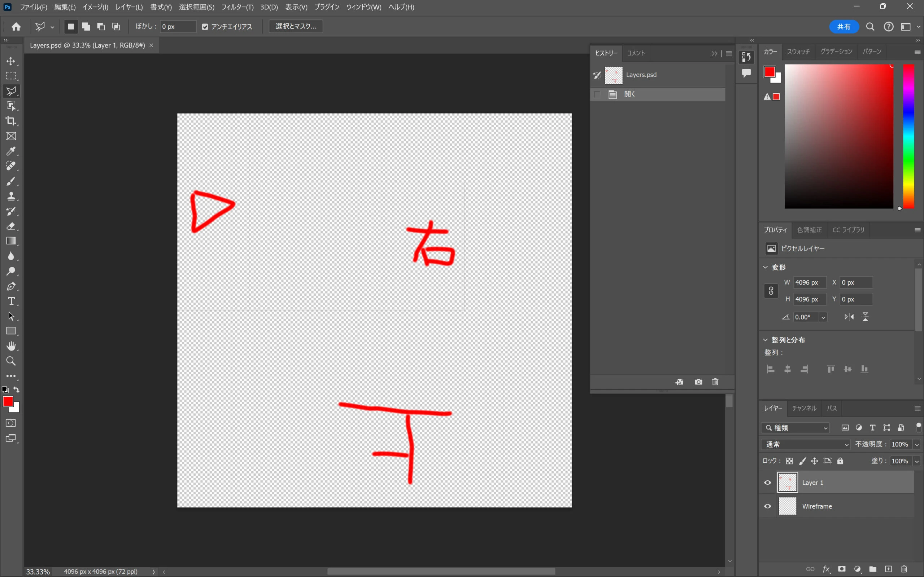Select the Horizontal Type tool

point(11,301)
